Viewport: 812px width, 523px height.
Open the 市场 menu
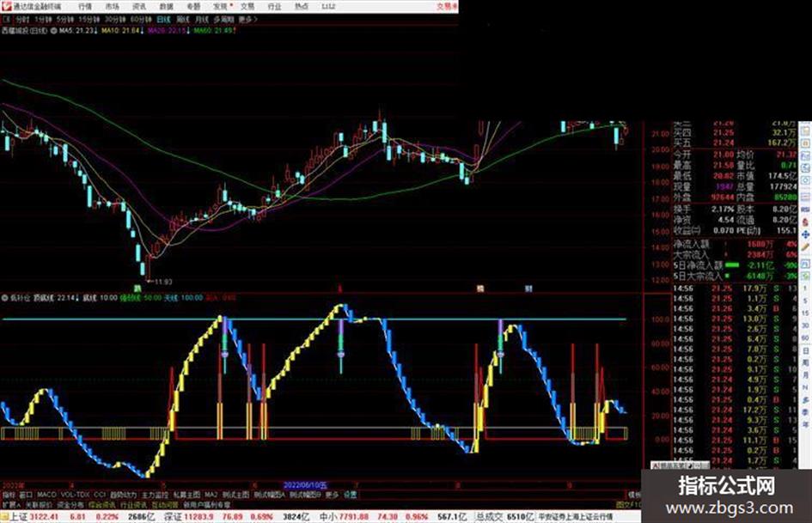coord(112,7)
